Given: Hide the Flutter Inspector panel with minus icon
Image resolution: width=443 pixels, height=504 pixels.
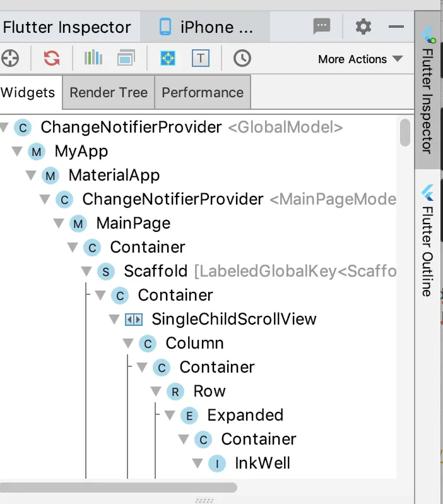Looking at the screenshot, I should point(396,27).
